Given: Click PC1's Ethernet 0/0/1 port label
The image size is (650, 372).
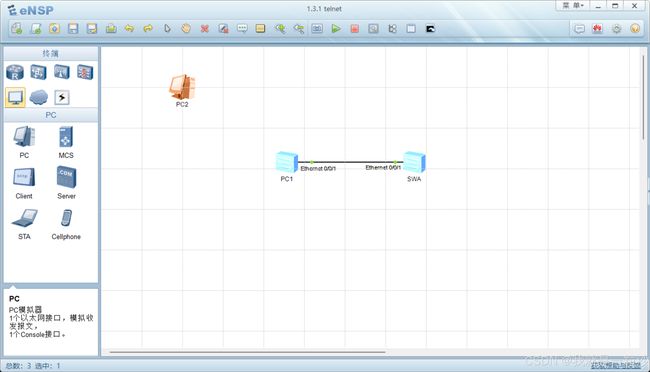Looking at the screenshot, I should pos(318,169).
